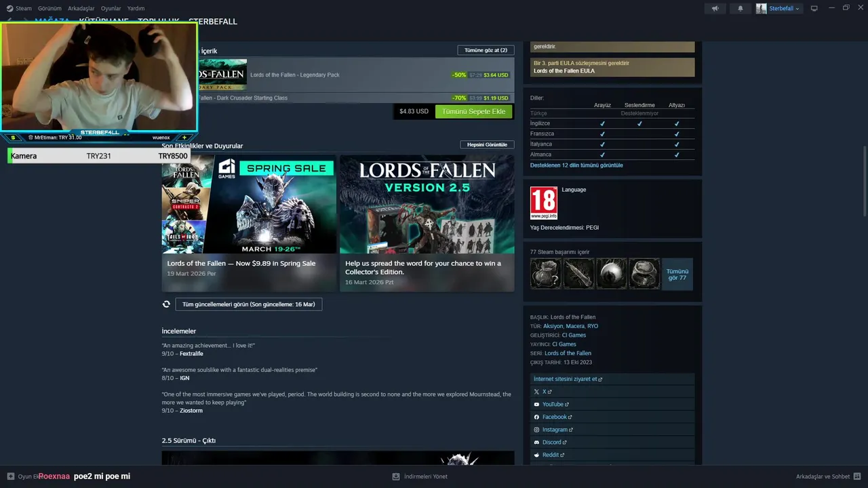Open Version 2.5 announcement thumbnail
The width and height of the screenshot is (868, 488).
pos(427,204)
